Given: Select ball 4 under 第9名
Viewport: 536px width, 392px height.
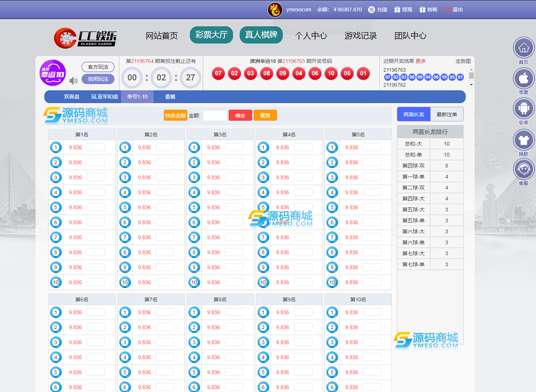Looking at the screenshot, I should (263, 357).
